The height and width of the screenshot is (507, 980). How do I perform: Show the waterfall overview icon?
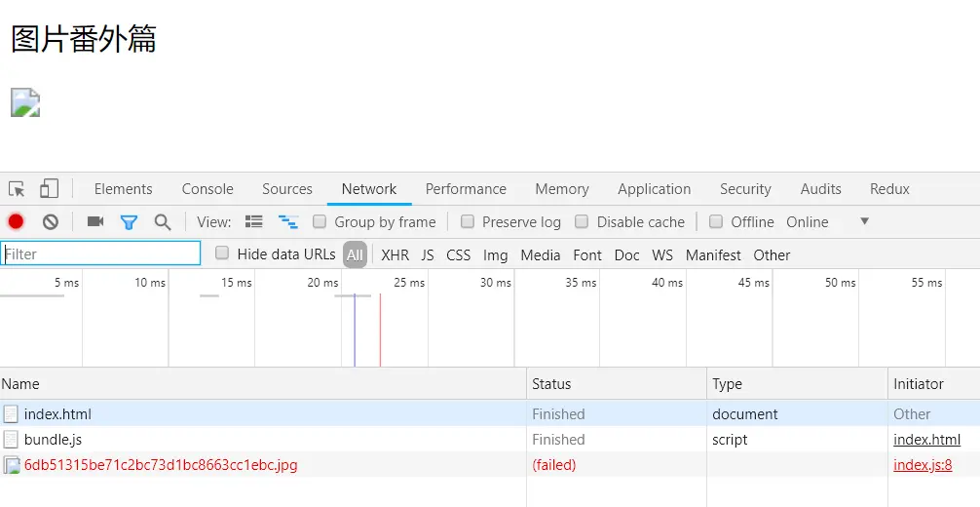(x=287, y=221)
